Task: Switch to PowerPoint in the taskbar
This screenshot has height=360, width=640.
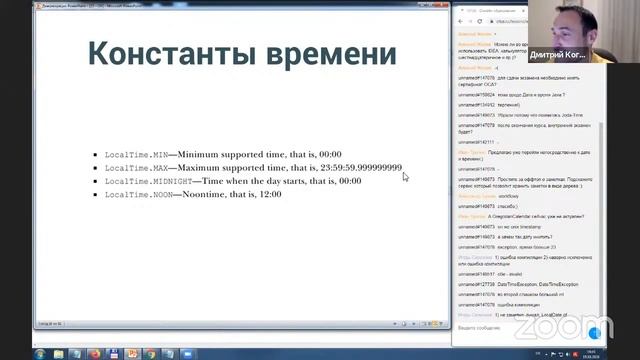Action: 132,354
